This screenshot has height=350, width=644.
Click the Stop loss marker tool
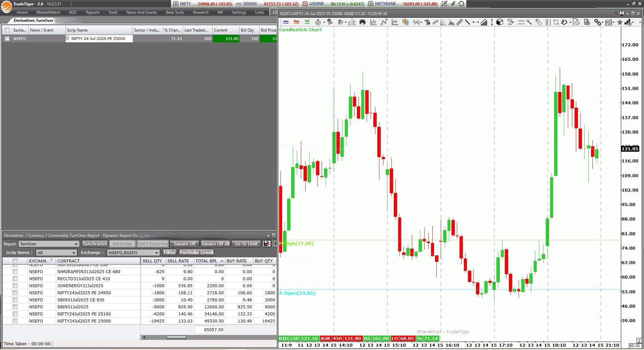(297, 22)
